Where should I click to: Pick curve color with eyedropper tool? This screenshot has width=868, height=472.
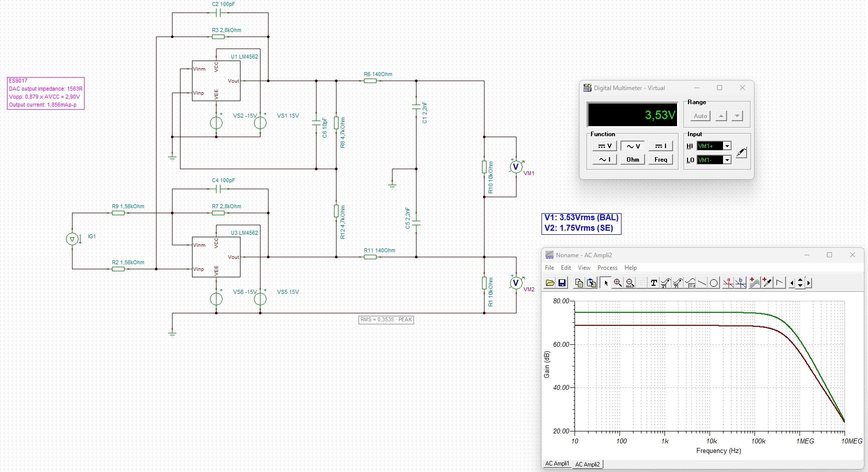(767, 283)
